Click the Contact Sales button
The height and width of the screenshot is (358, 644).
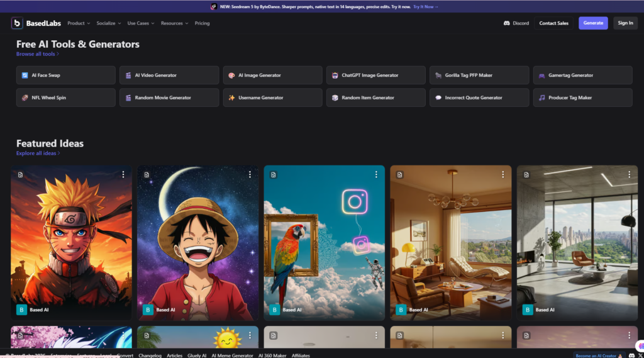click(553, 23)
